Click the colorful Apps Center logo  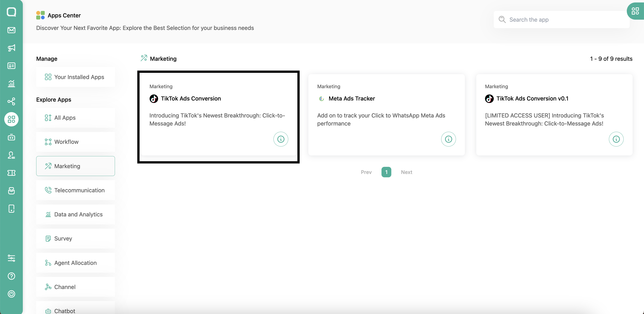click(40, 15)
